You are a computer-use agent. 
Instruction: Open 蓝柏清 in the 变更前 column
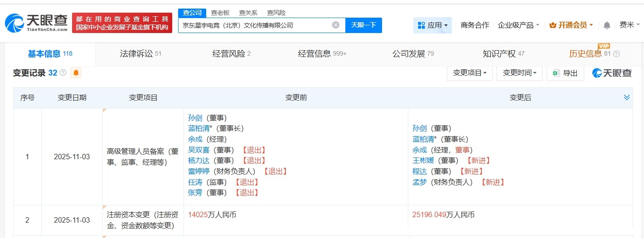(199, 128)
